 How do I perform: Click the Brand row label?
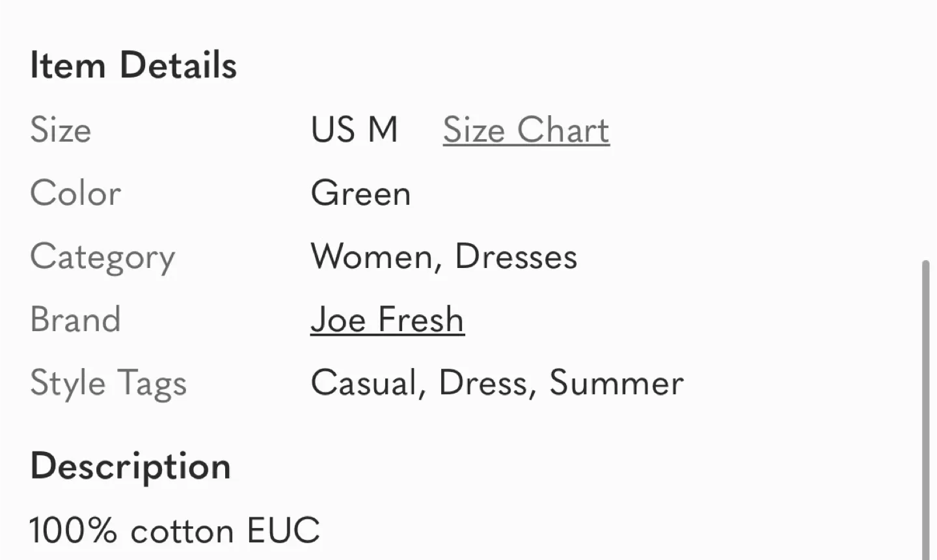coord(75,319)
